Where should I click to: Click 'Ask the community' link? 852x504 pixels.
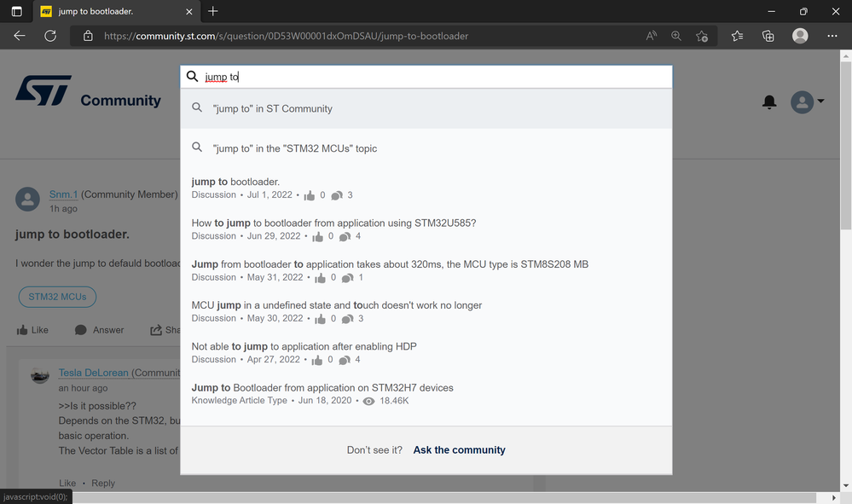459,450
